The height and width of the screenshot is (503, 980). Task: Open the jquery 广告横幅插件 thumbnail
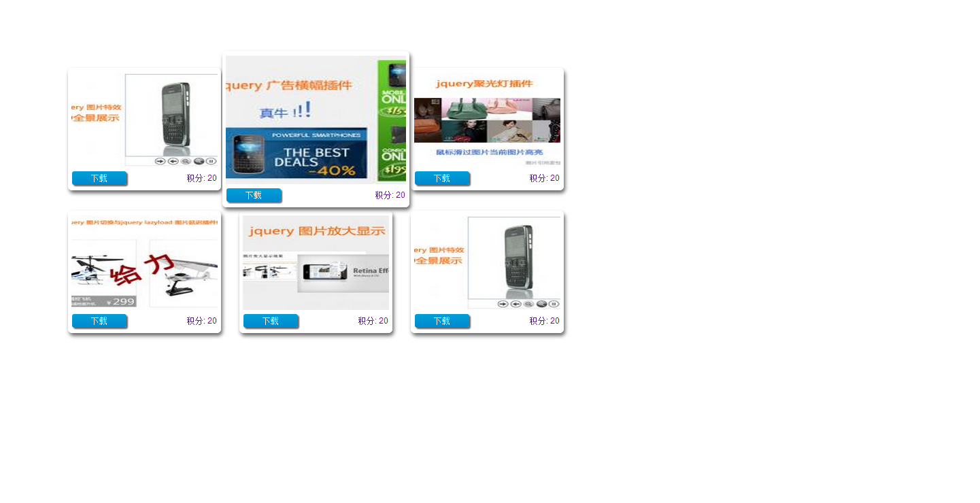(316, 119)
